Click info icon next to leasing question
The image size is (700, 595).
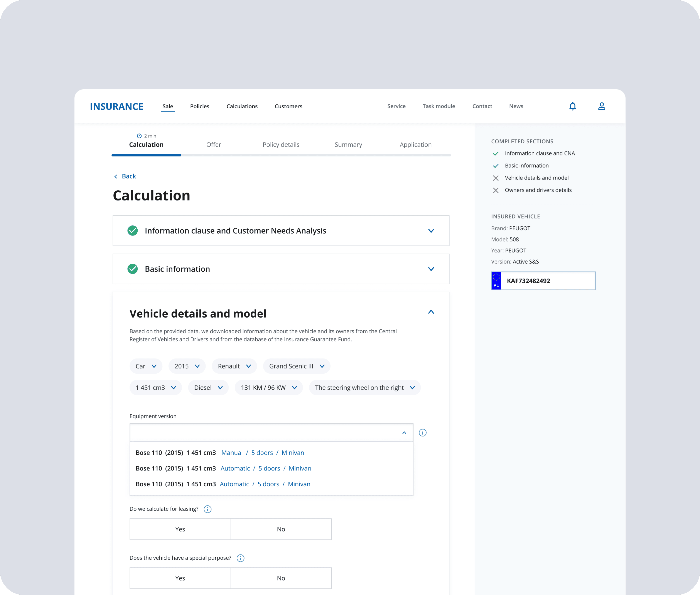[207, 509]
